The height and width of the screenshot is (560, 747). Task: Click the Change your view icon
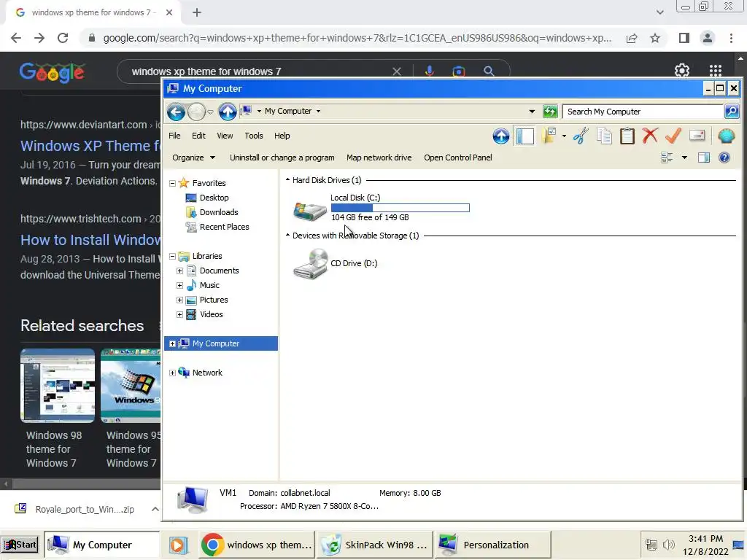pos(667,157)
